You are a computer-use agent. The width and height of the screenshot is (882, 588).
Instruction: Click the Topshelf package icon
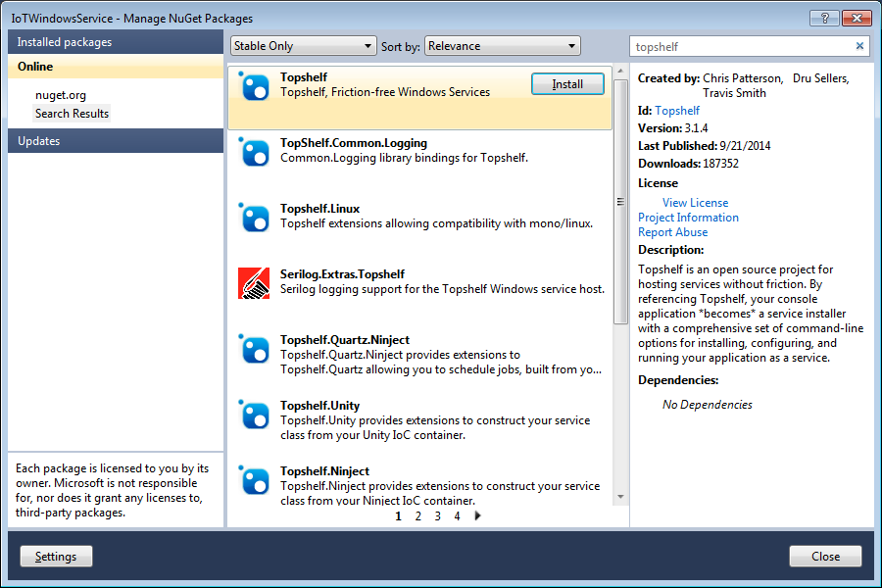[x=254, y=86]
